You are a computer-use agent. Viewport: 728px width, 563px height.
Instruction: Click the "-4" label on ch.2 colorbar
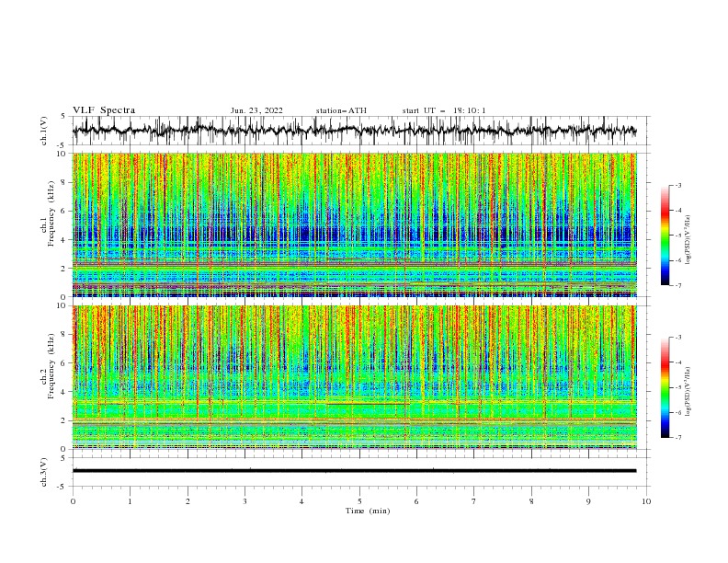[678, 362]
